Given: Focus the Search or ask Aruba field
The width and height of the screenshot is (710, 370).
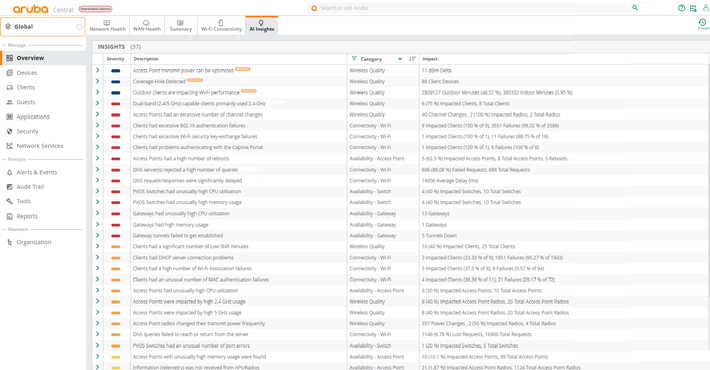Looking at the screenshot, I should [473, 8].
